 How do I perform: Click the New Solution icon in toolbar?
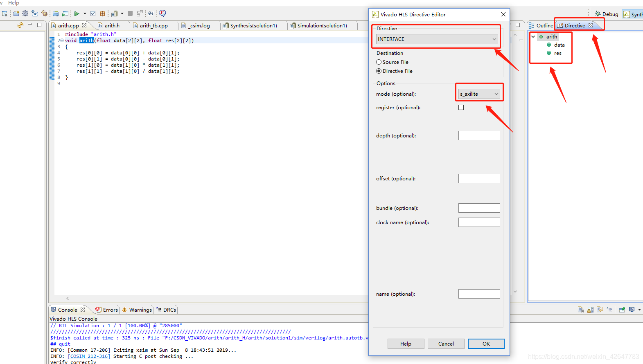pos(35,13)
